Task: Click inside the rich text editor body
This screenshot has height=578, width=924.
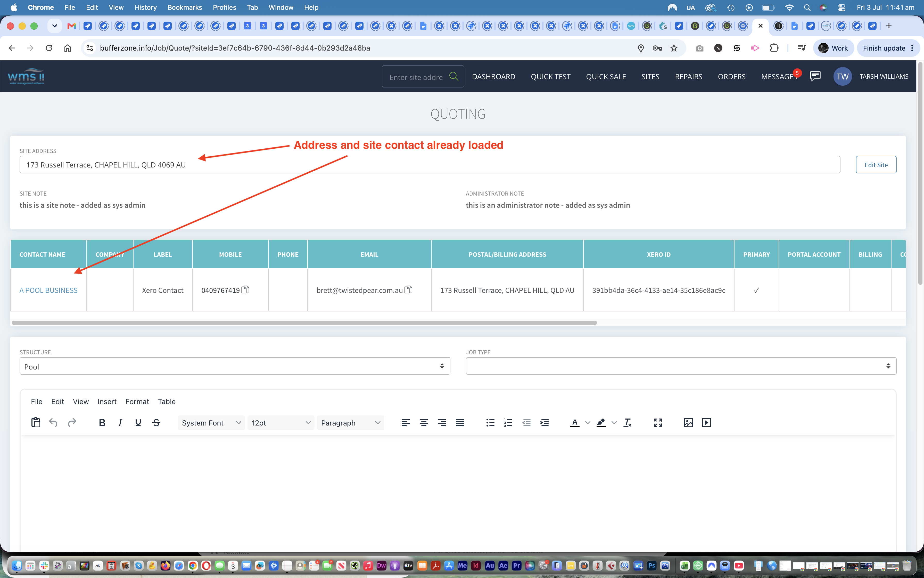Action: tap(458, 493)
